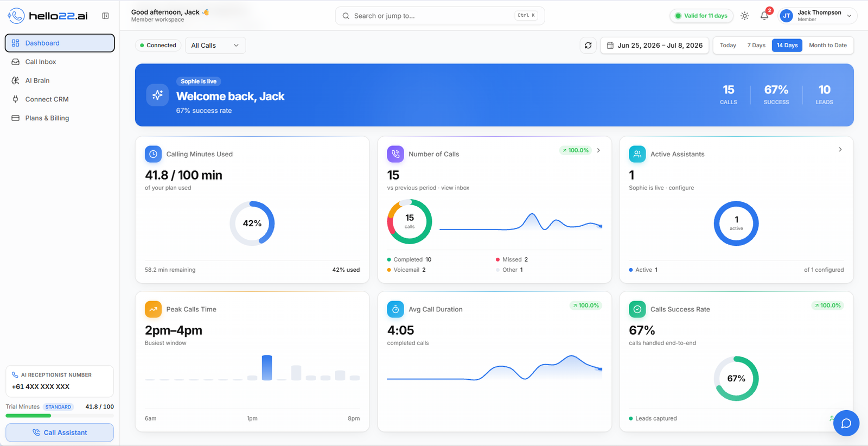This screenshot has height=446, width=868.
Task: Click the hello22.ai logo
Action: [x=48, y=16]
